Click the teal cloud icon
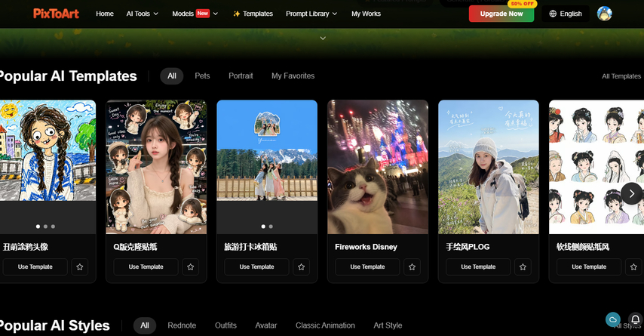 pyautogui.click(x=613, y=319)
